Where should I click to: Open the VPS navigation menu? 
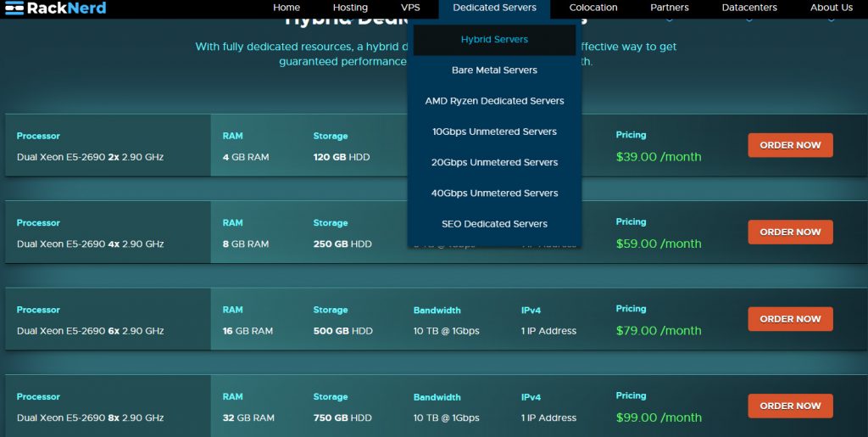click(410, 8)
